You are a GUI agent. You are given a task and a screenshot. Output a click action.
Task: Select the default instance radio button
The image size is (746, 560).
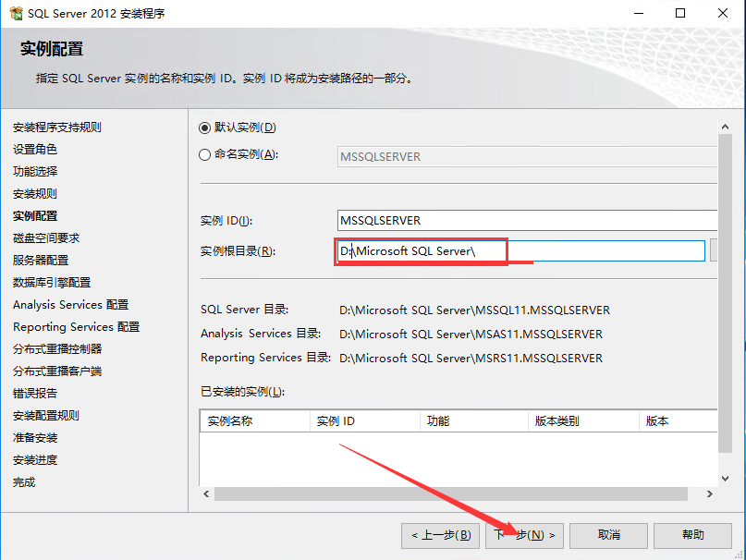[204, 128]
